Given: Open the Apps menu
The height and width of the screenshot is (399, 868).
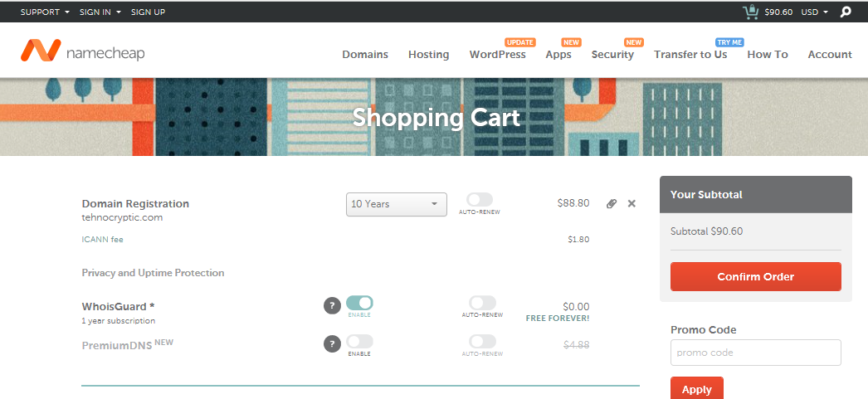Looking at the screenshot, I should coord(558,54).
